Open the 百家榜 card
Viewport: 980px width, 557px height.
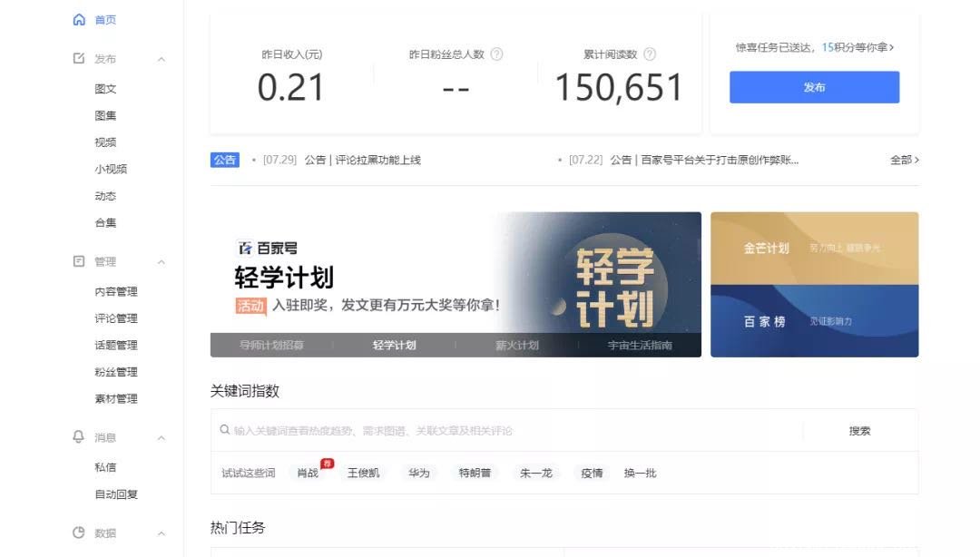click(814, 321)
